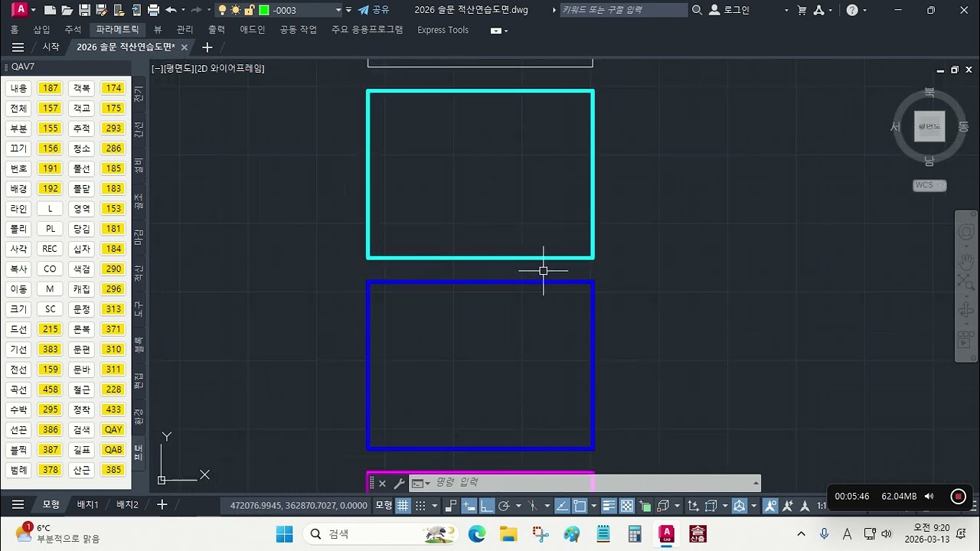Click Share paper plane button
This screenshot has width=980, height=551.
374,10
